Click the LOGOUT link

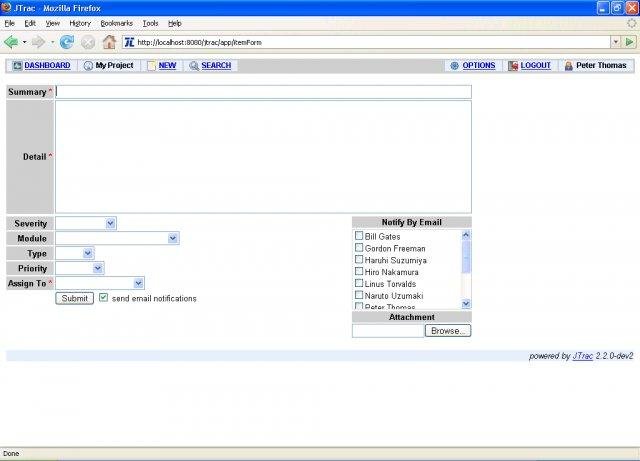click(536, 65)
